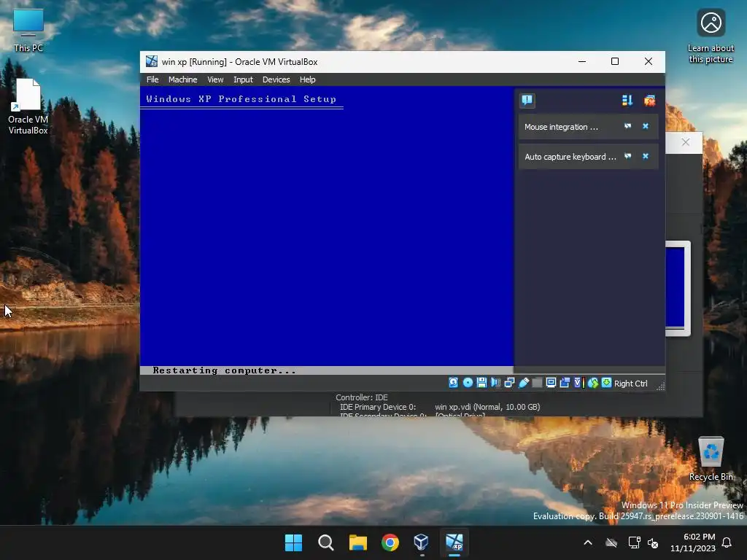Click the Windows XP Professional Setup heading
This screenshot has width=747, height=560.
[241, 99]
